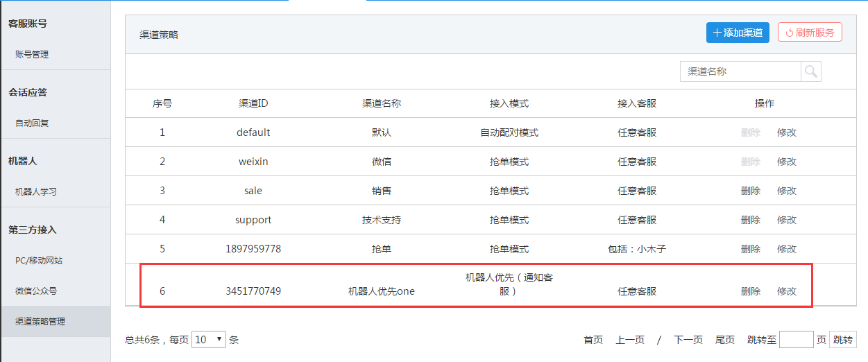Viewport: 868px width, 362px height.
Task: Open the per-page count dropdown
Action: pos(209,339)
